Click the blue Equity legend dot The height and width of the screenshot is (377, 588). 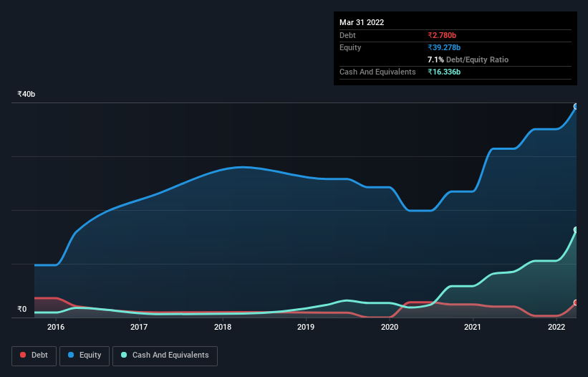(x=71, y=355)
